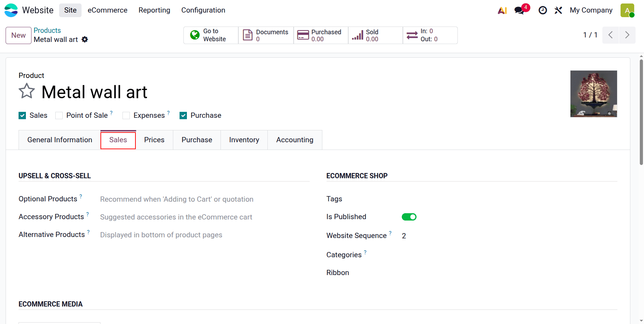Viewport: 644px width, 324px height.
Task: Click the Odoo Website app logo
Action: pos(11,10)
